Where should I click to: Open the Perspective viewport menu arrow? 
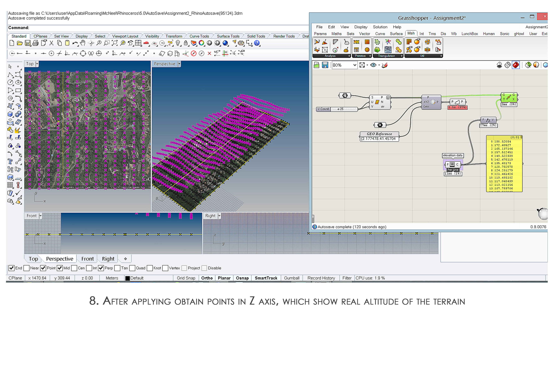179,64
